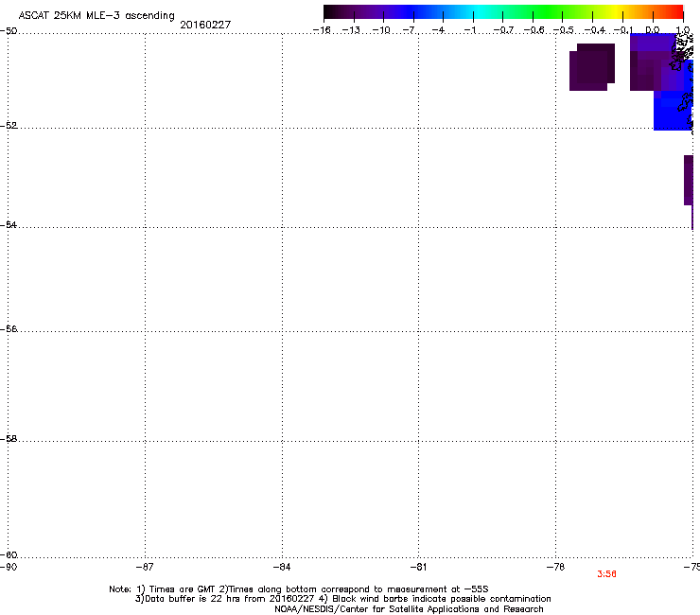Click the longitude label -81
The width and height of the screenshot is (700, 615).
pos(418,567)
